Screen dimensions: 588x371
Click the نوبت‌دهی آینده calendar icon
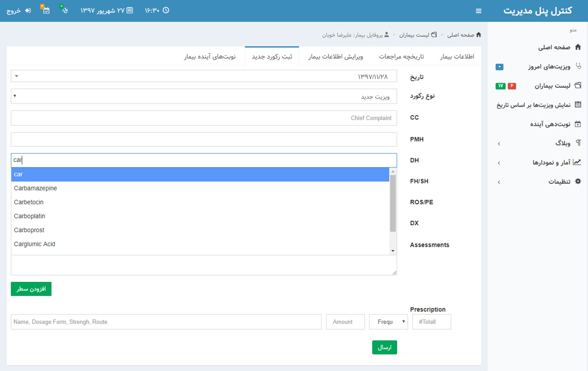(x=578, y=124)
